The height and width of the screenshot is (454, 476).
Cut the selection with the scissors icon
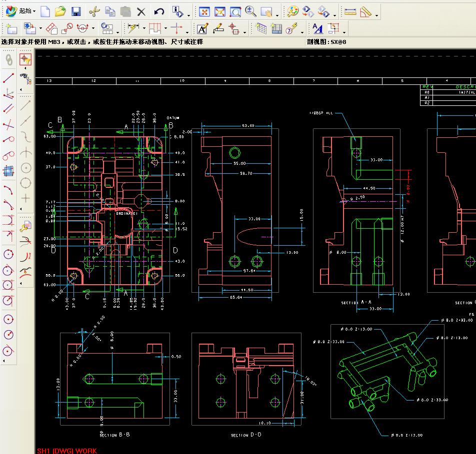point(94,11)
